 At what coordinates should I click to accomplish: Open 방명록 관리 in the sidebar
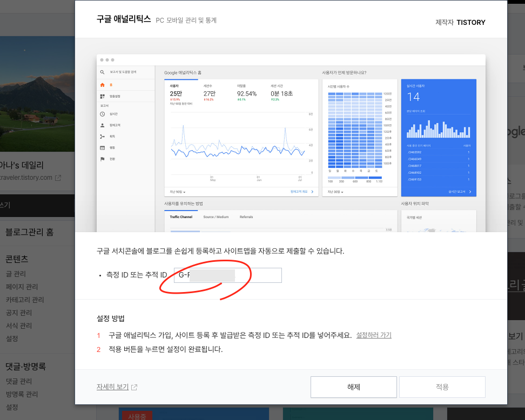(22, 394)
